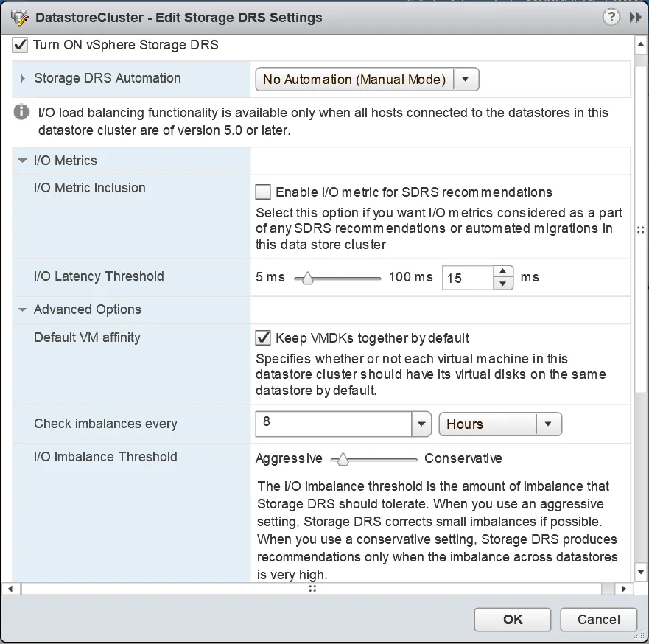Click the Cancel button
The width and height of the screenshot is (649, 644).
(x=598, y=620)
